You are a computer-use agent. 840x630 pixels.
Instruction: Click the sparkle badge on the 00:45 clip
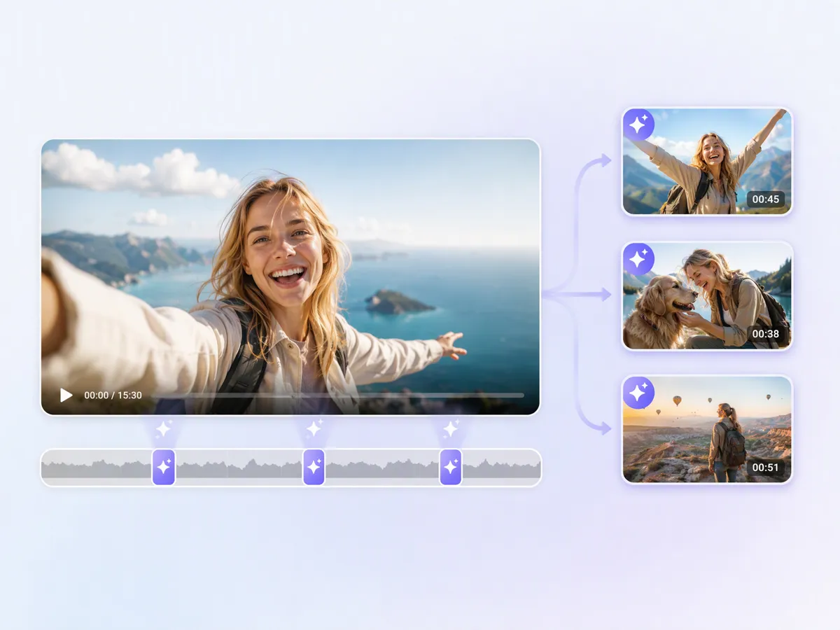point(638,125)
